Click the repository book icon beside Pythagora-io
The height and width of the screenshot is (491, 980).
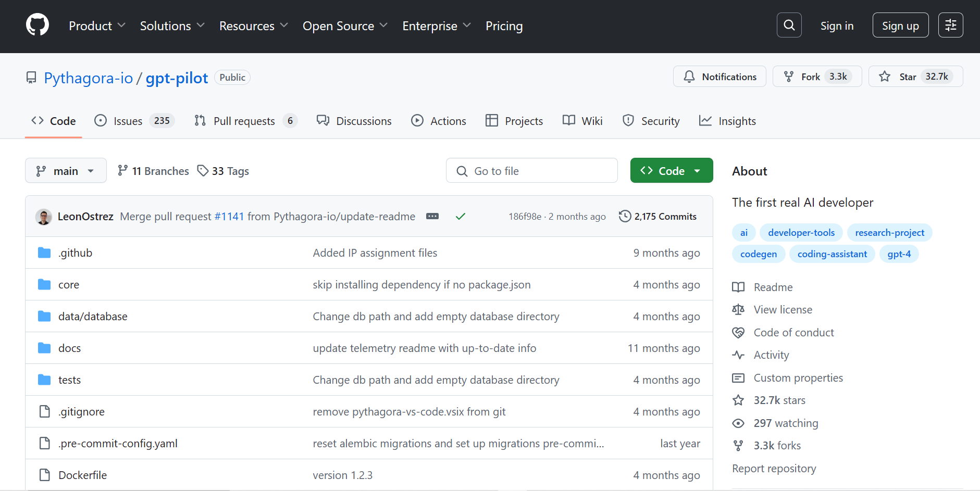click(x=31, y=78)
